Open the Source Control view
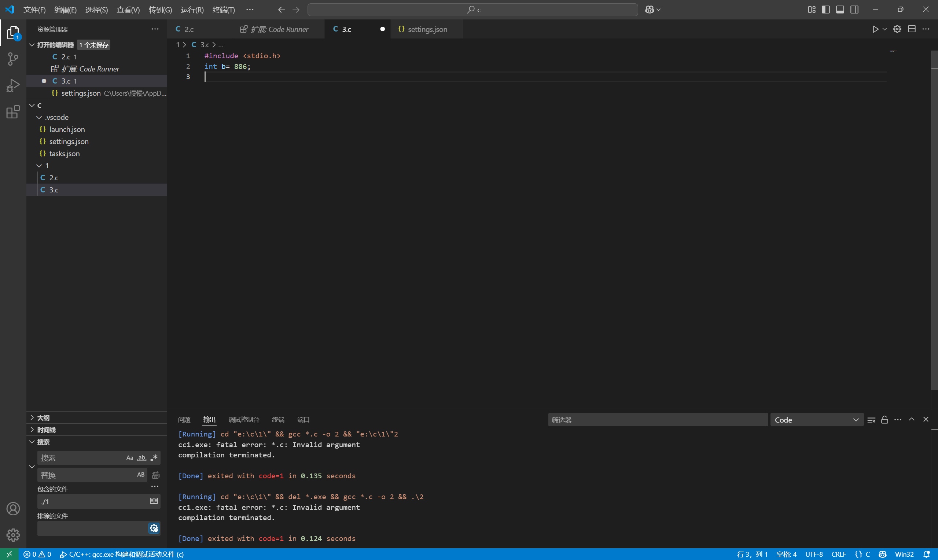The height and width of the screenshot is (560, 938). coord(13,59)
